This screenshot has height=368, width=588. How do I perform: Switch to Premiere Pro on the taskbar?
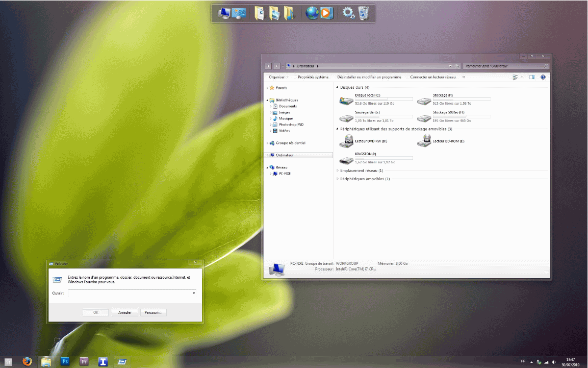tap(84, 362)
